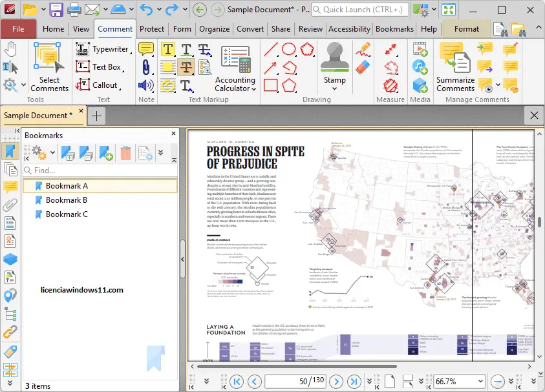Select the Sound annotation tool
The width and height of the screenshot is (545, 392).
tap(146, 85)
